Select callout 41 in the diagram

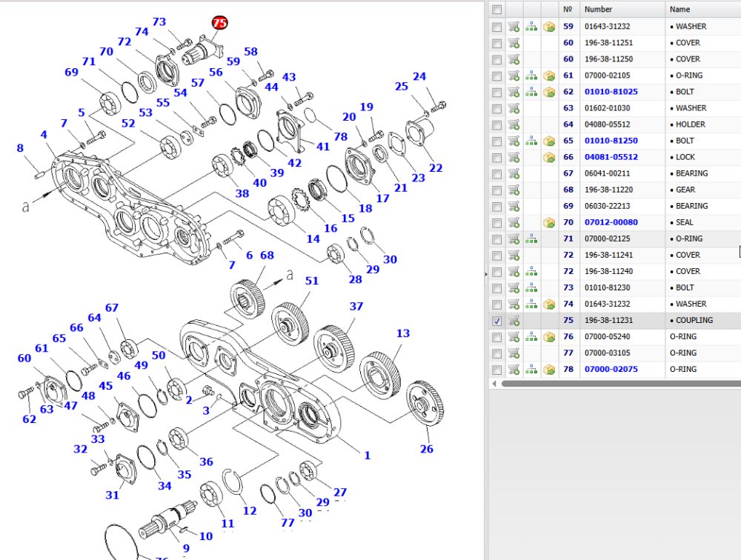323,147
